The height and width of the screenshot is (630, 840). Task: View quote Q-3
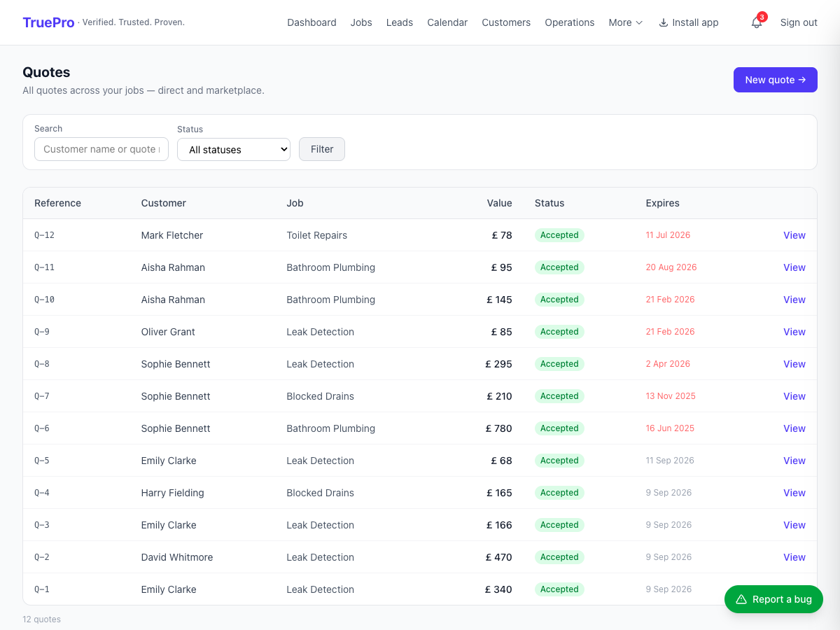[794, 525]
